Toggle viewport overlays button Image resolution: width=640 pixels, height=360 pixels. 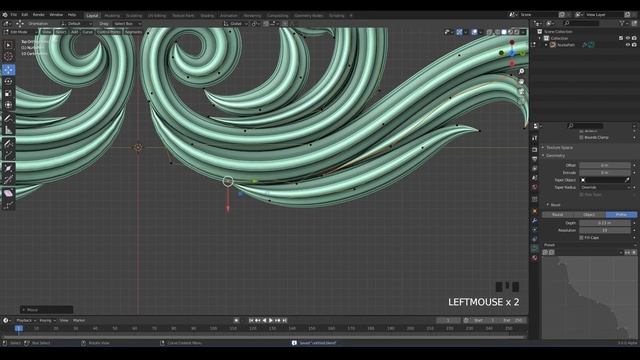click(474, 32)
